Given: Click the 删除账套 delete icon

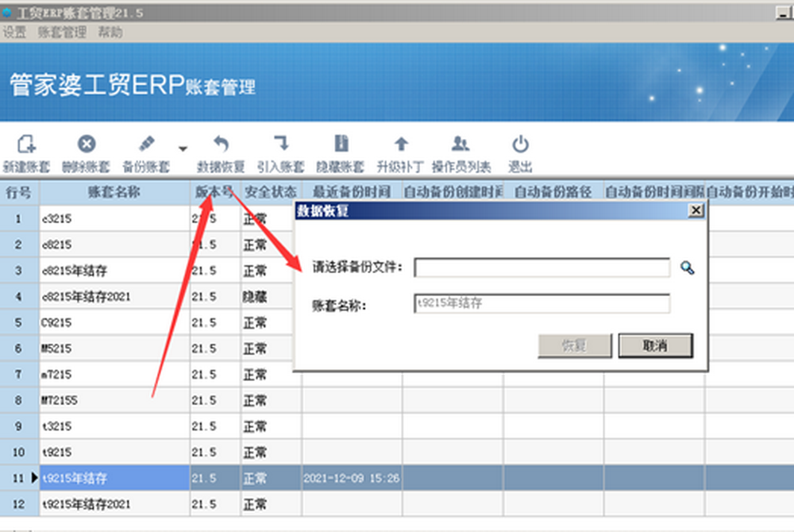Looking at the screenshot, I should coord(86,145).
